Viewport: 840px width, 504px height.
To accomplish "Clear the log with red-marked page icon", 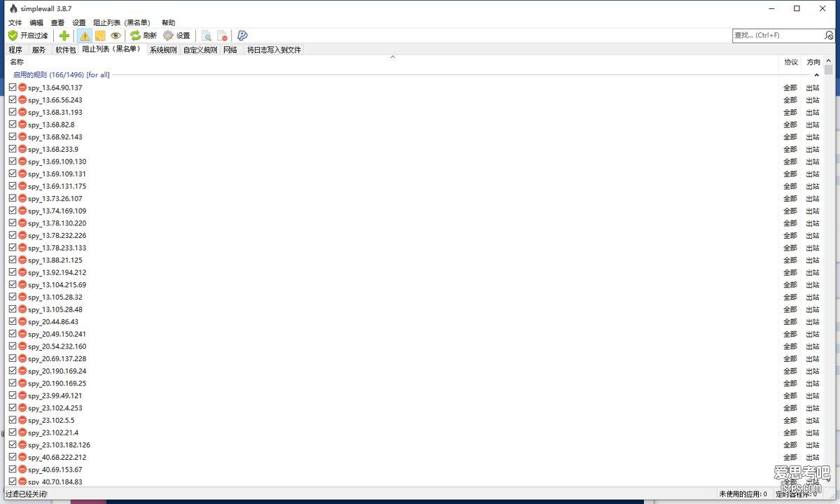I will (222, 36).
